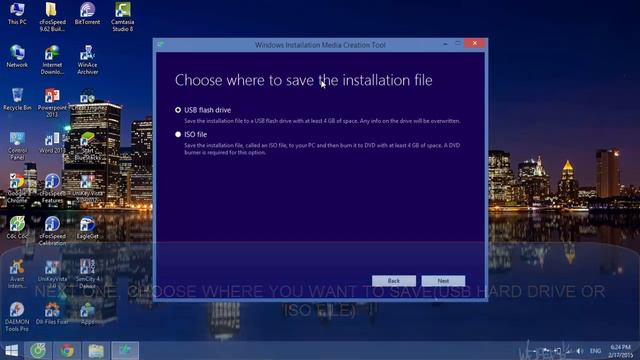Open Chrome from the taskbar

[67, 351]
